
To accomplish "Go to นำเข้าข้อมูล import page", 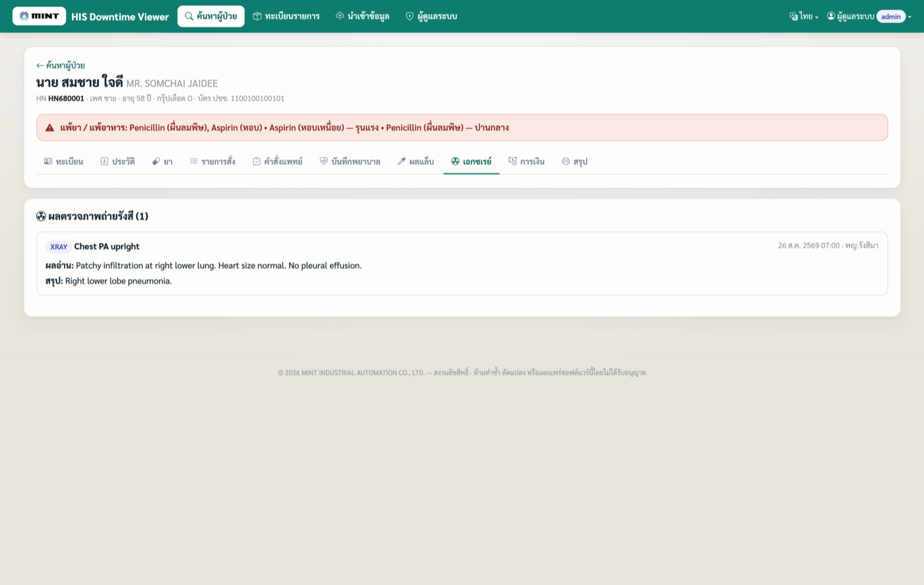I will (x=362, y=16).
